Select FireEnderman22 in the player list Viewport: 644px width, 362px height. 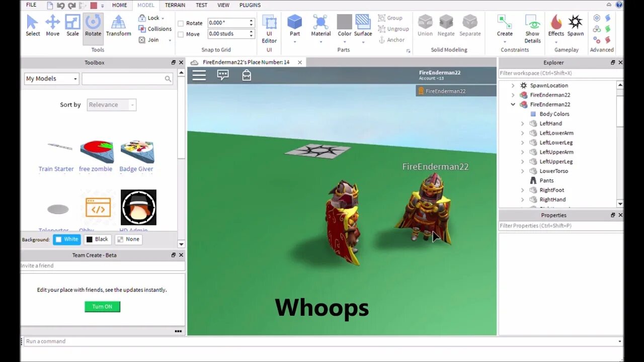point(456,91)
